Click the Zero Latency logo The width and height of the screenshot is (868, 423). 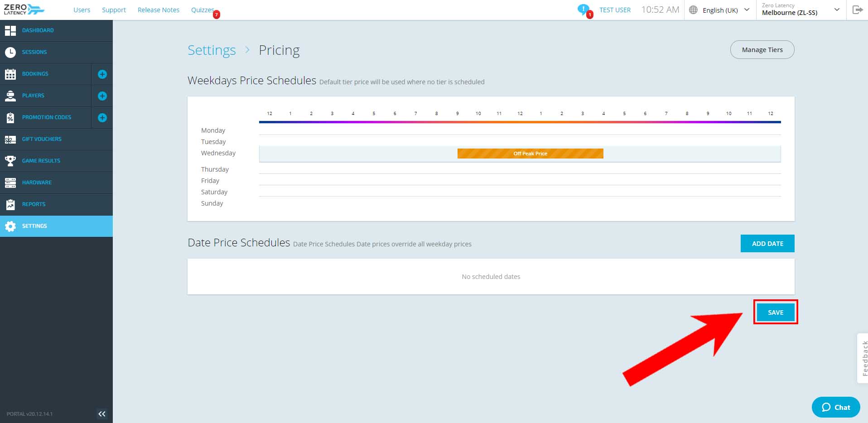click(x=24, y=10)
